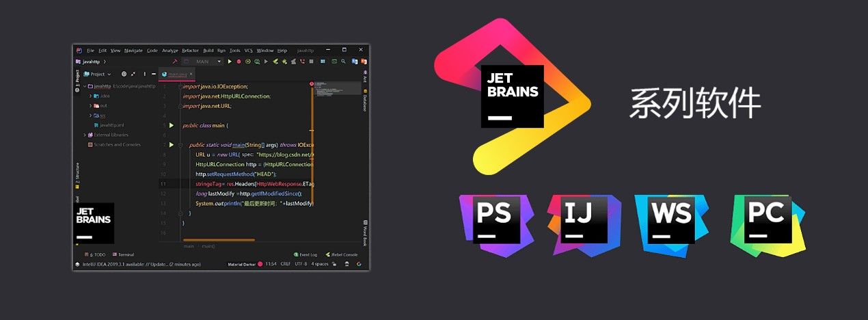Click the Build hammer icon

pyautogui.click(x=175, y=62)
